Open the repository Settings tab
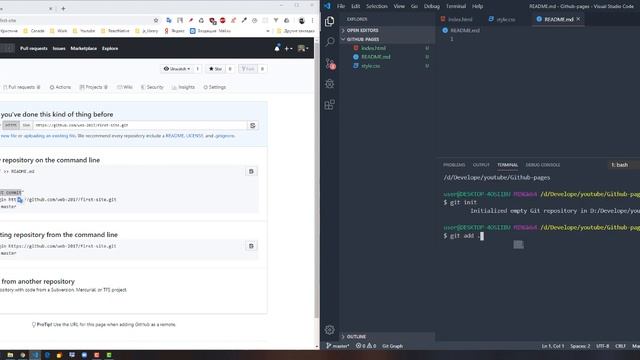The image size is (640, 360). click(214, 87)
